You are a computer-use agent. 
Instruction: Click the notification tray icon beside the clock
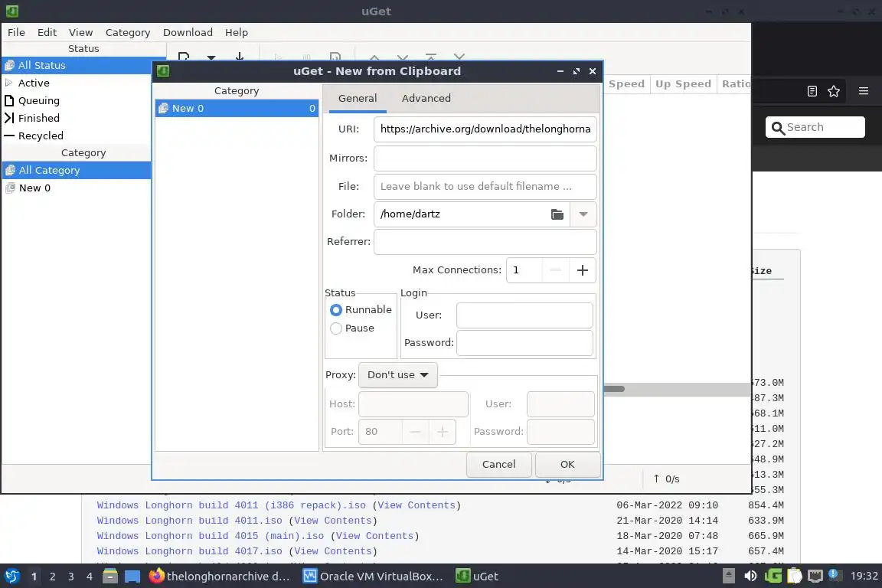(x=836, y=575)
